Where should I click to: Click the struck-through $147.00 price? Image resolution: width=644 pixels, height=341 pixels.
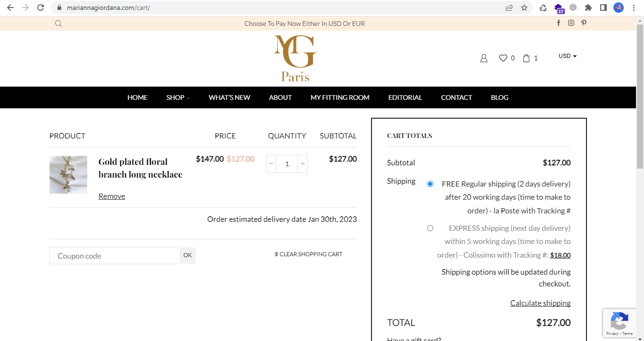pos(210,159)
